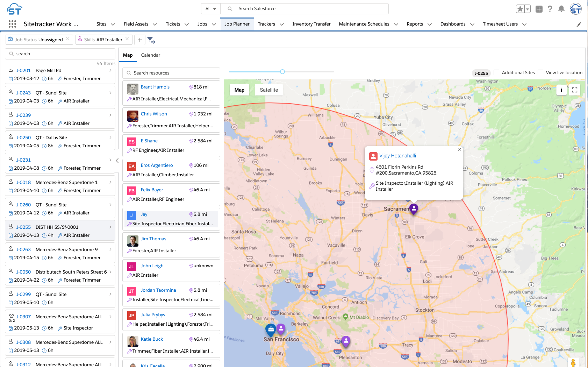
Task: Click the J-0255 job badge above map
Action: click(481, 73)
